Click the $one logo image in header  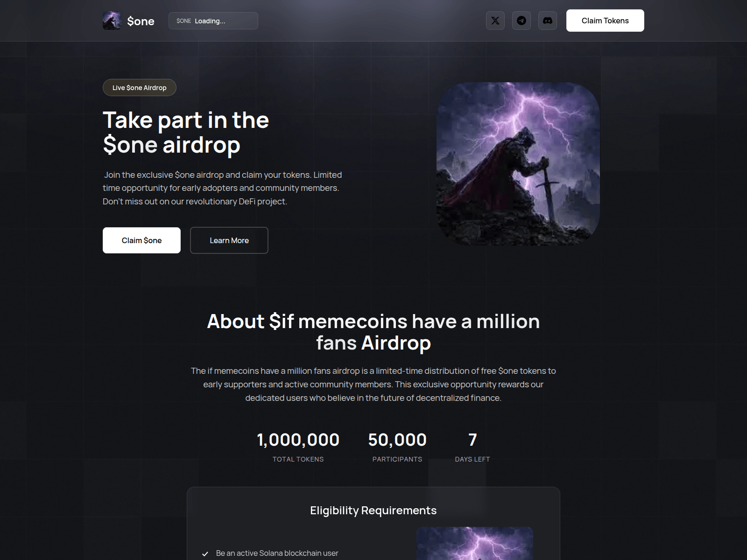point(112,21)
